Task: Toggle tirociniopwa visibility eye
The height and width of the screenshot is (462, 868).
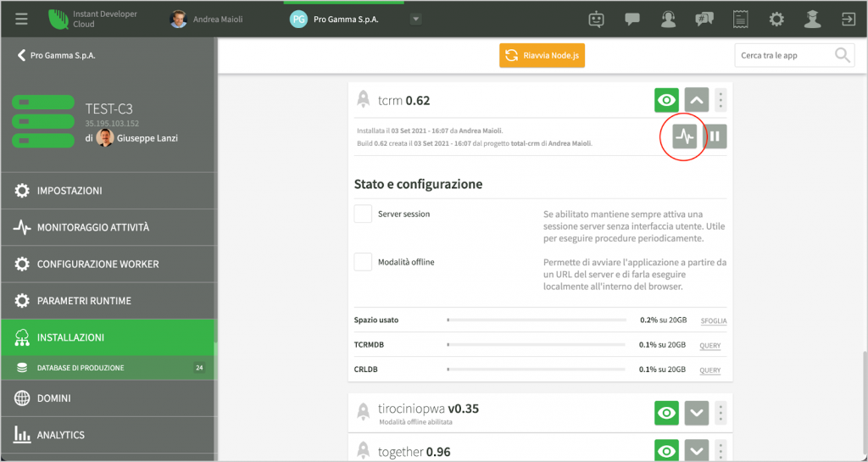Action: pos(666,413)
